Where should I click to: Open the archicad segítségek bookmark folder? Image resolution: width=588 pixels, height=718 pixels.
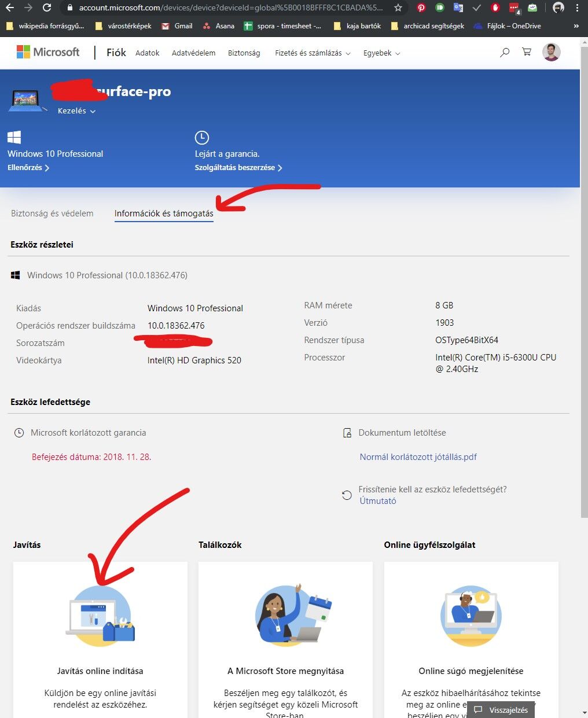tap(428, 26)
